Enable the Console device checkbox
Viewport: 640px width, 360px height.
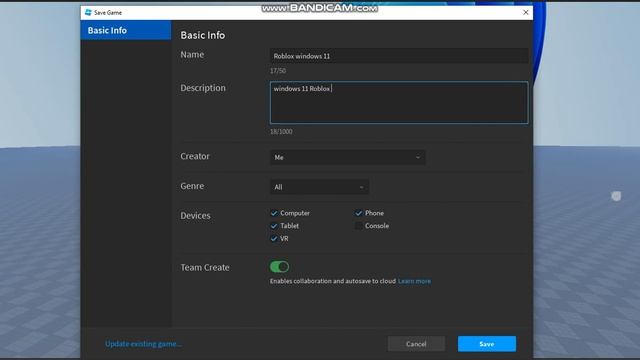358,226
